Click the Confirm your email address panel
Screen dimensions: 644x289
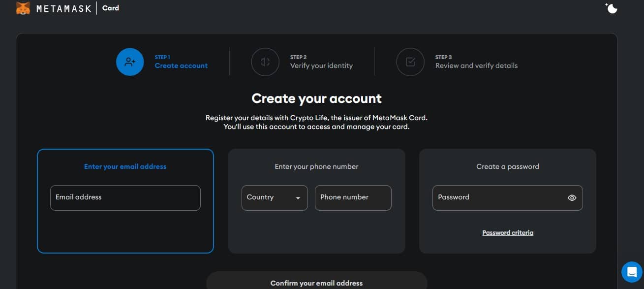(x=317, y=280)
